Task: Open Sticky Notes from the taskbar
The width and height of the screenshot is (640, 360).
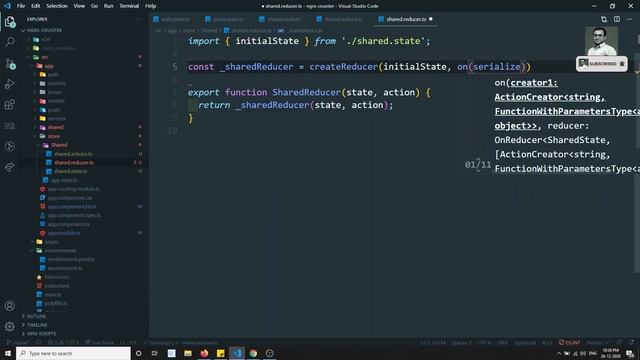Action: pos(220,353)
